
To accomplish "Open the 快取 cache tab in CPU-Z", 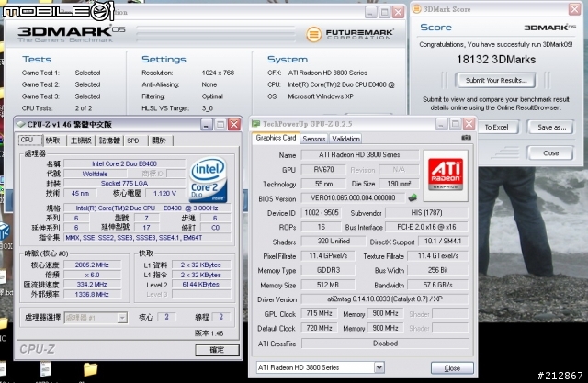I will (53, 141).
